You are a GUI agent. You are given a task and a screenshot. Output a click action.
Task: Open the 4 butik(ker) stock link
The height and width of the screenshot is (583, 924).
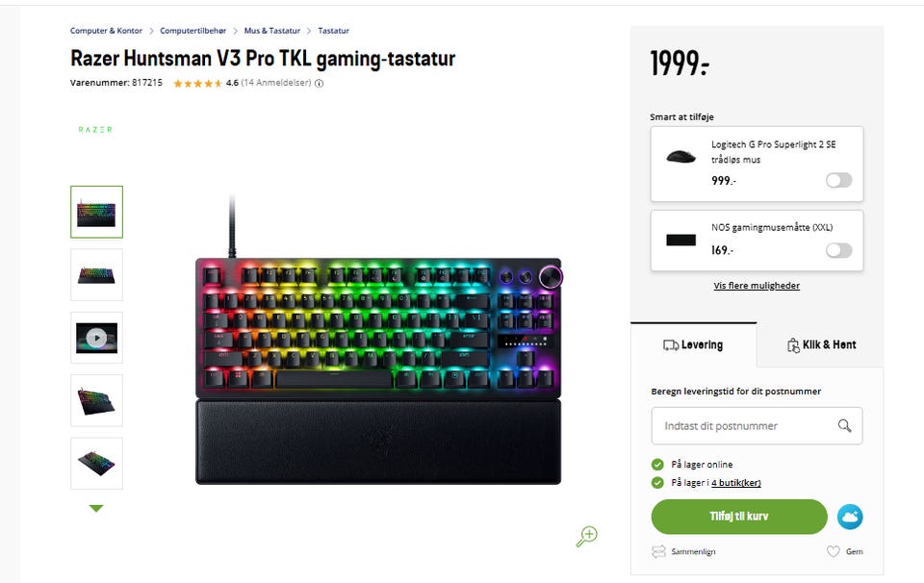tap(736, 483)
